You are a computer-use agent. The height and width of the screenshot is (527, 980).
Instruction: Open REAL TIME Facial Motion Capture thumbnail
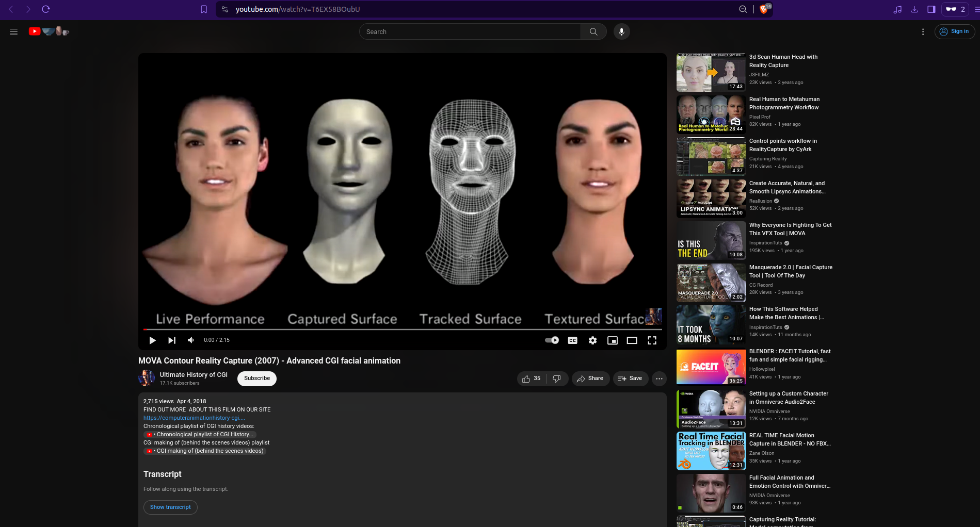point(711,451)
